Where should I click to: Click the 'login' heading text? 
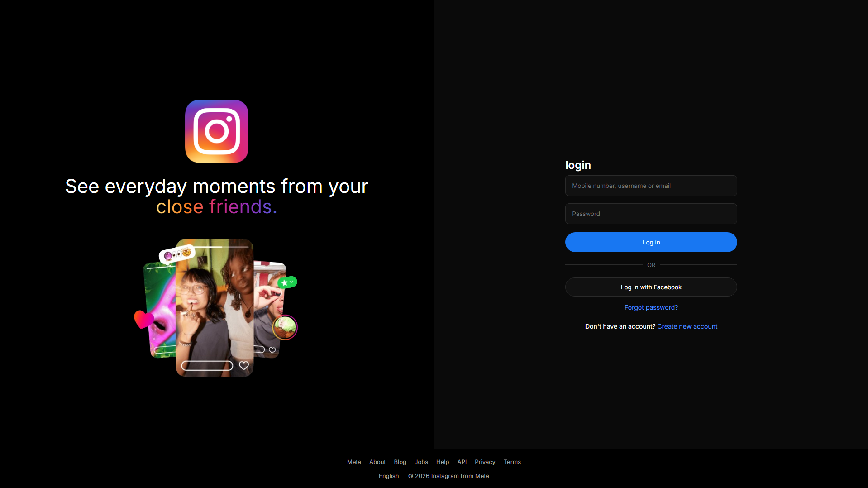[x=578, y=165]
